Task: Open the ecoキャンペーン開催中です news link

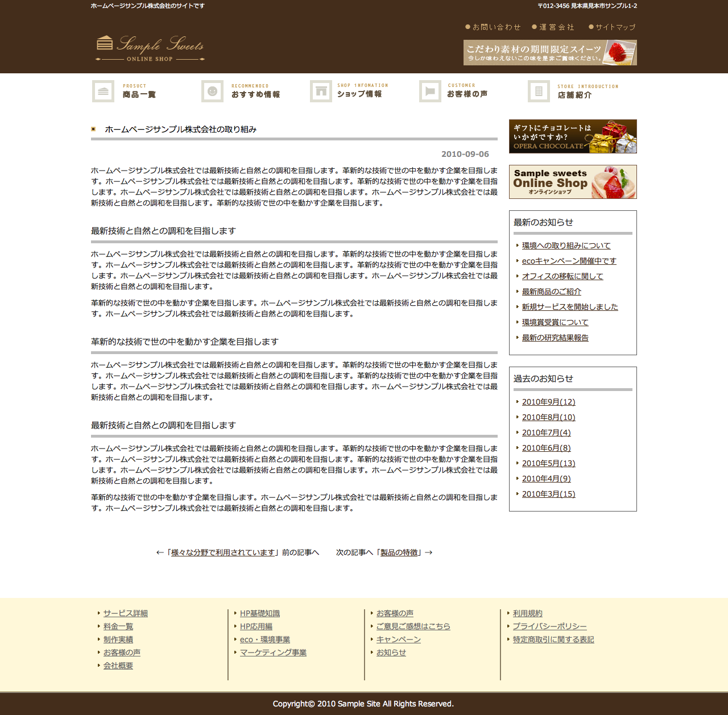Action: [569, 261]
